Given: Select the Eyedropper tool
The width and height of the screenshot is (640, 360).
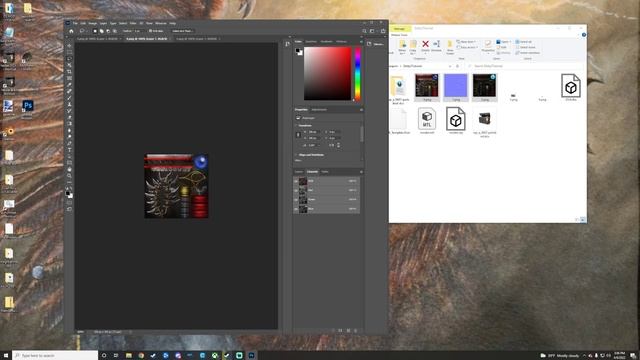Looking at the screenshot, I should 69,85.
